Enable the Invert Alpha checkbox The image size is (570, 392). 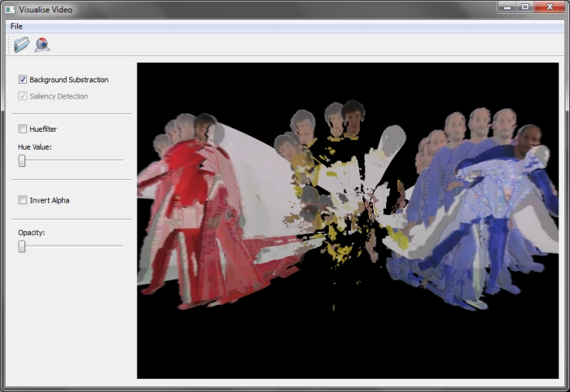coord(23,200)
